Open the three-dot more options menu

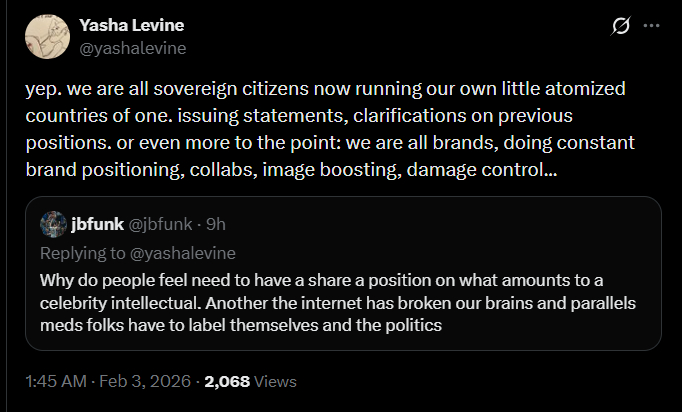[x=652, y=25]
